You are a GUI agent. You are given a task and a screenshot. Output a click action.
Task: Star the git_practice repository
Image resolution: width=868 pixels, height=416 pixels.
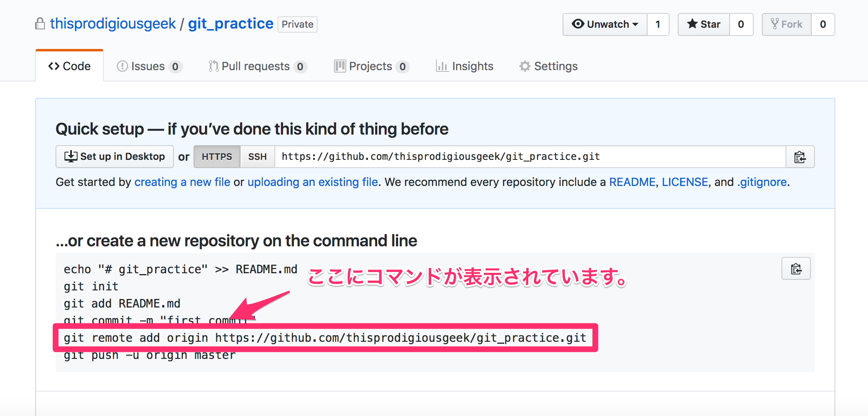704,24
